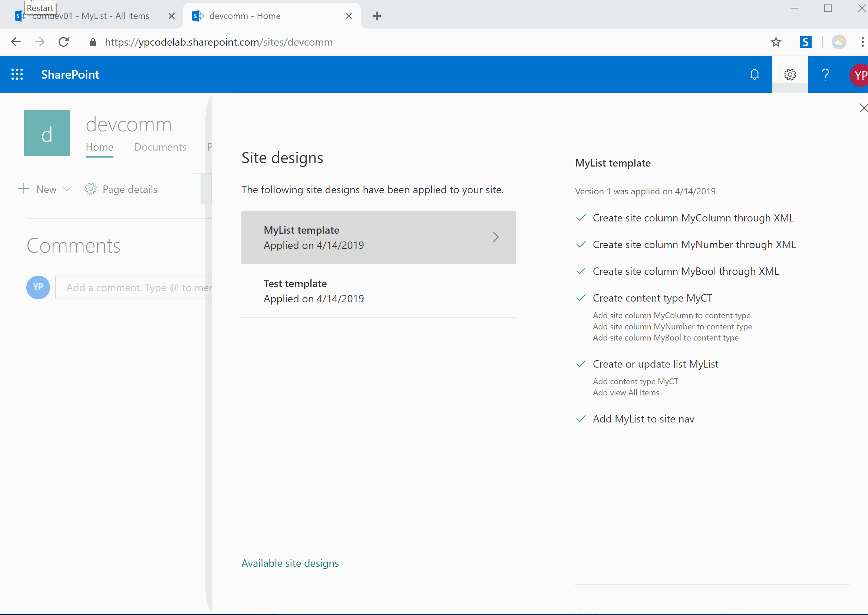The image size is (868, 615).
Task: Click the MyList template details heading
Action: pyautogui.click(x=613, y=163)
